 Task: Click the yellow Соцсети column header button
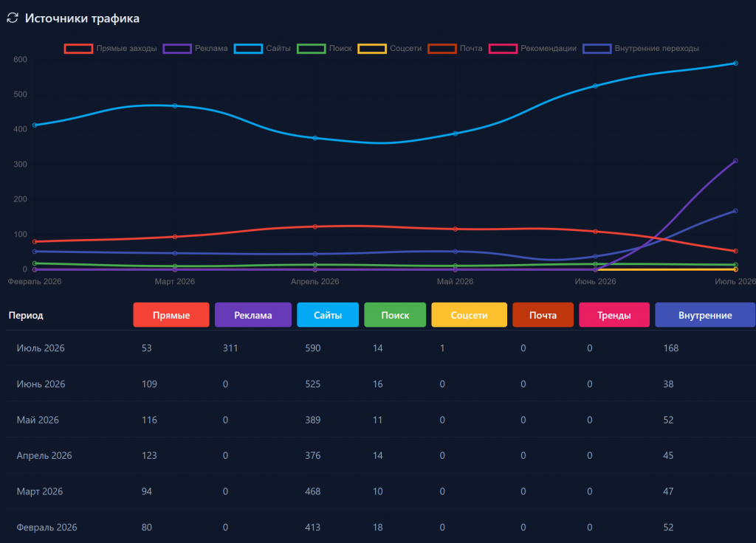click(469, 315)
